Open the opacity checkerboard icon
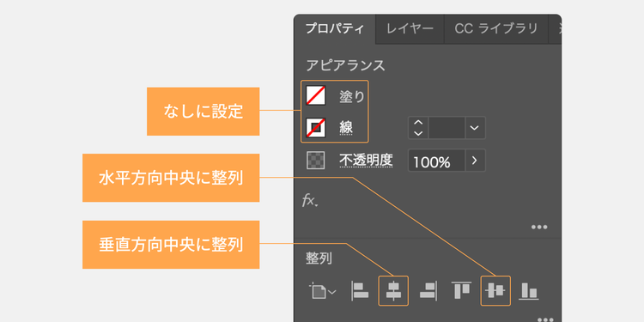 pyautogui.click(x=315, y=161)
